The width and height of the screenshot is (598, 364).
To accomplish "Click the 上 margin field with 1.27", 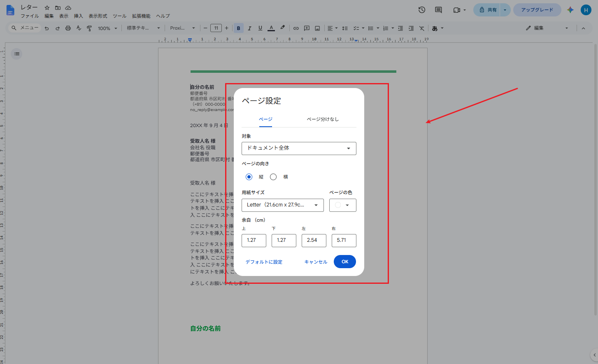I will tap(254, 241).
